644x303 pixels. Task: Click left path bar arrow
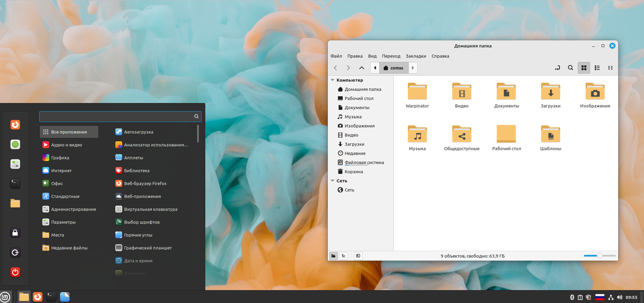(x=375, y=68)
